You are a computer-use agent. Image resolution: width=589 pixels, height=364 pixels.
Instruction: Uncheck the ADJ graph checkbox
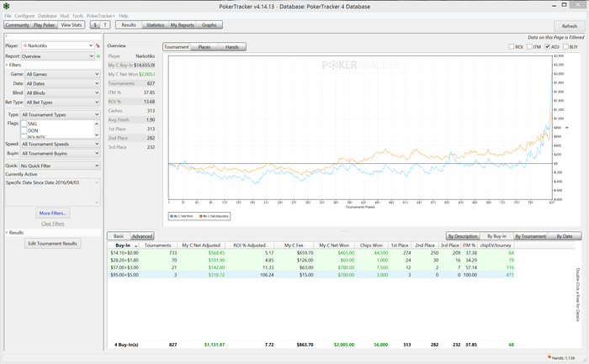pos(548,47)
